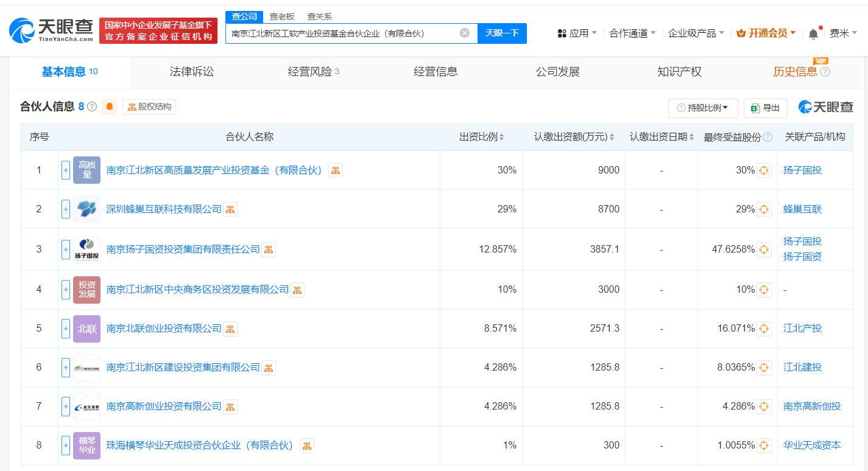Switch to the 公司发展 tab
868x471 pixels.
click(557, 72)
